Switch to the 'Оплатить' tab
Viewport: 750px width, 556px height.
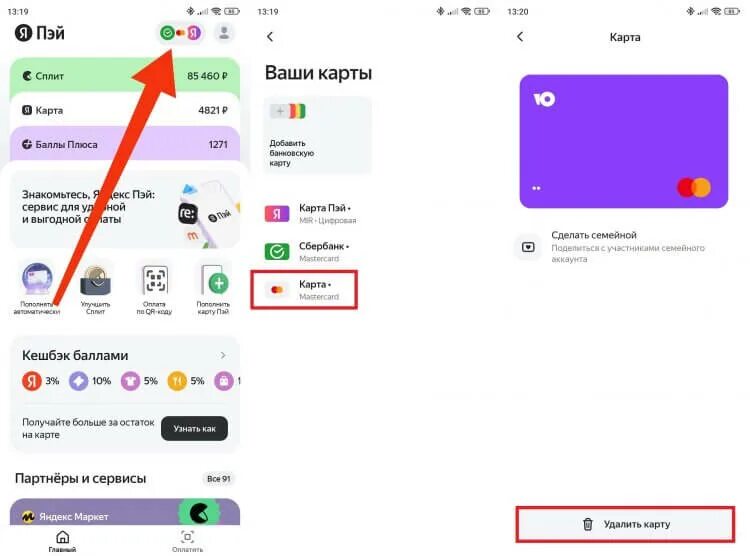pos(188,541)
